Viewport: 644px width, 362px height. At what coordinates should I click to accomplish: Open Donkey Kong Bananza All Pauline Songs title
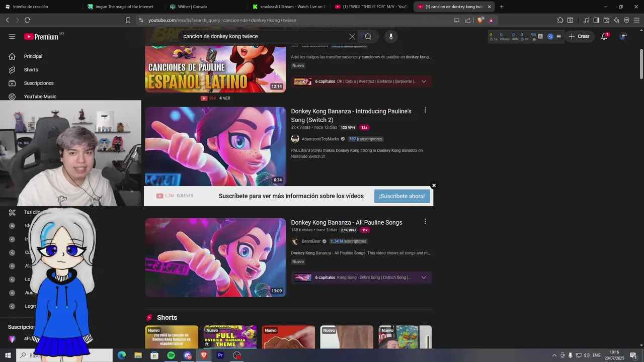(347, 222)
